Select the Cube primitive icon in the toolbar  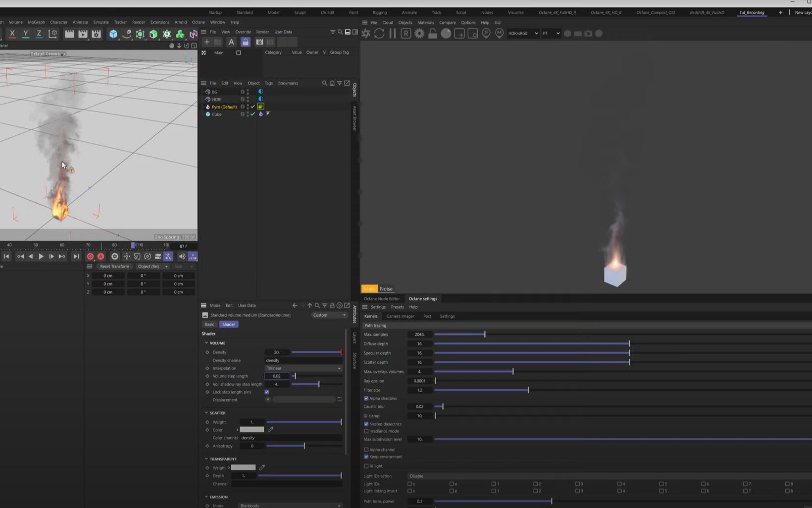click(x=113, y=34)
